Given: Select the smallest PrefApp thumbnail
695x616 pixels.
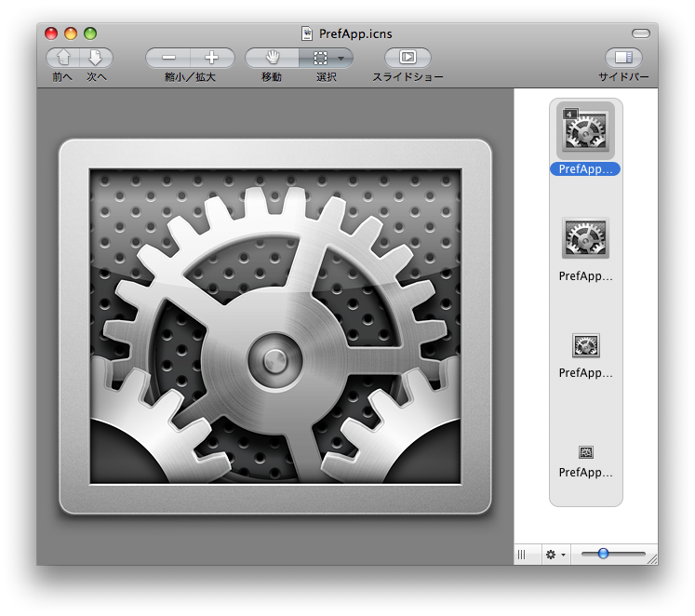Looking at the screenshot, I should point(586,452).
